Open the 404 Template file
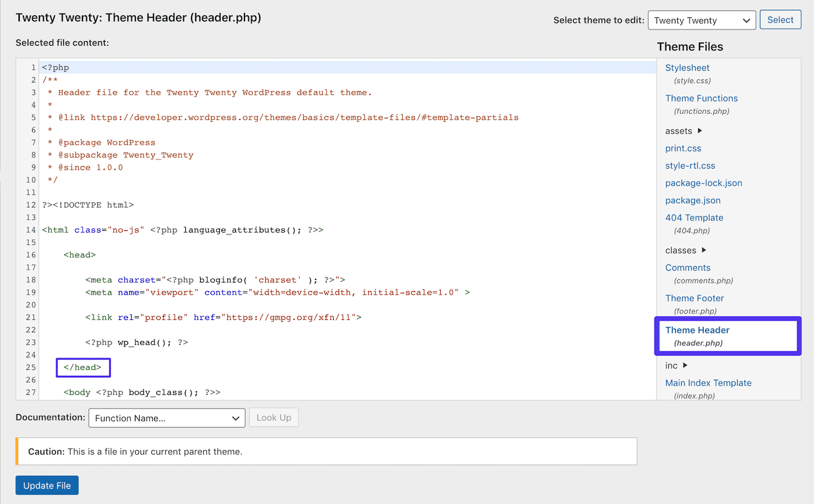Viewport: 814px width, 504px height. click(694, 217)
